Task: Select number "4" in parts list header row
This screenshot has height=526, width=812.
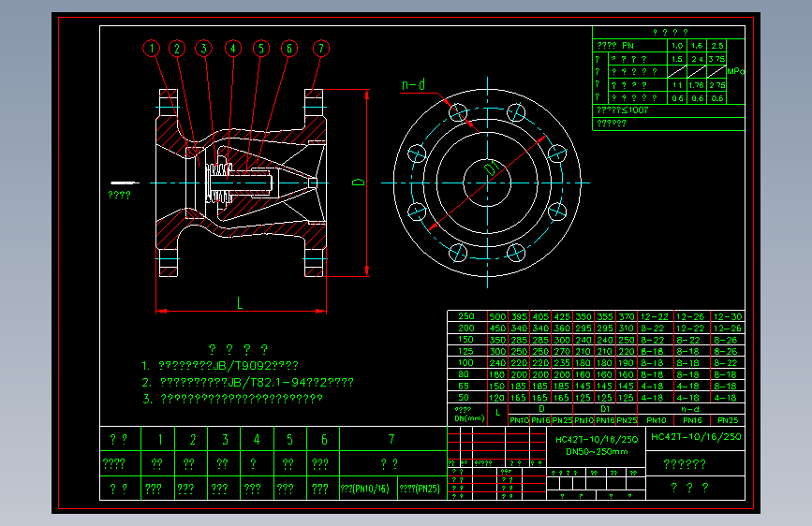Action: pos(257,440)
